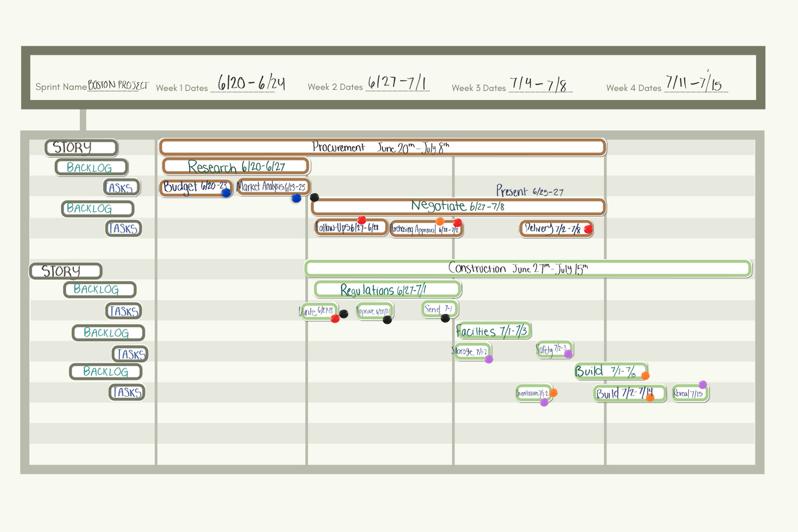The image size is (798, 532).
Task: Click the purple dot on the Reveal card
Action: pyautogui.click(x=703, y=385)
